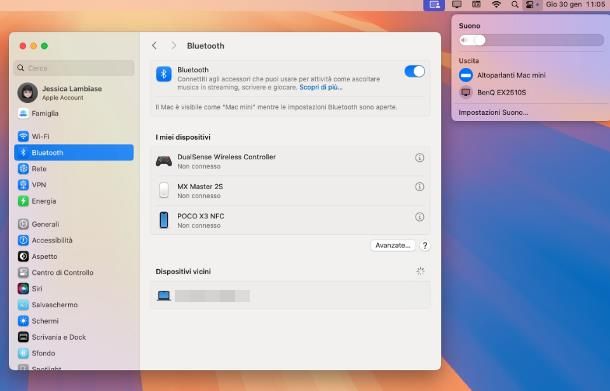The height and width of the screenshot is (391, 610).
Task: Select the MX Master 2S device row
Action: click(291, 191)
